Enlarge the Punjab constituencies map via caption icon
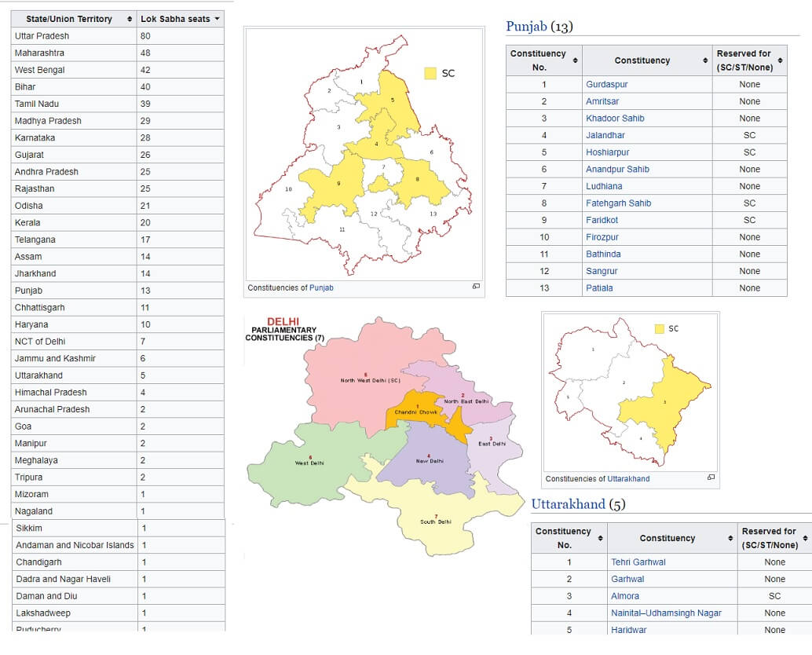Screen dimensions: 812x655 click(476, 287)
